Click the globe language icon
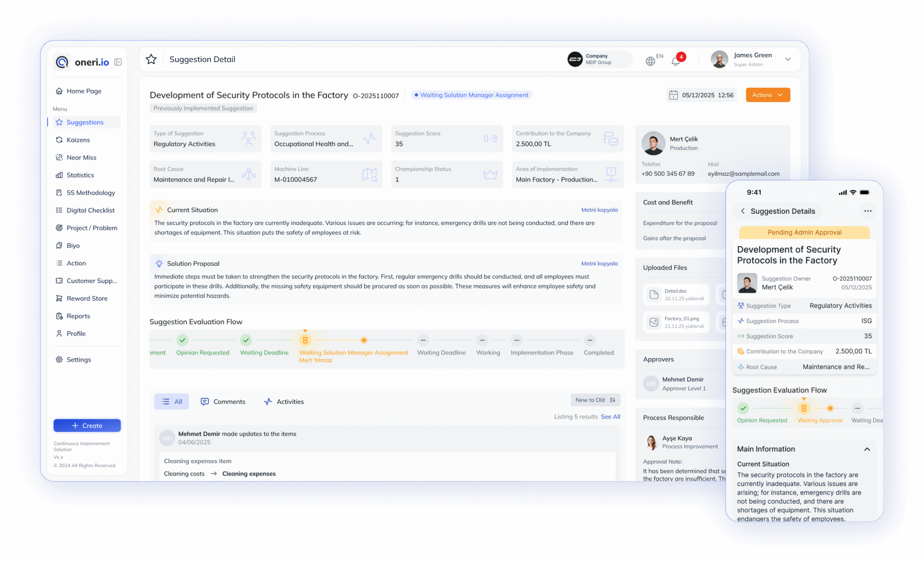The image size is (924, 562). pyautogui.click(x=650, y=61)
